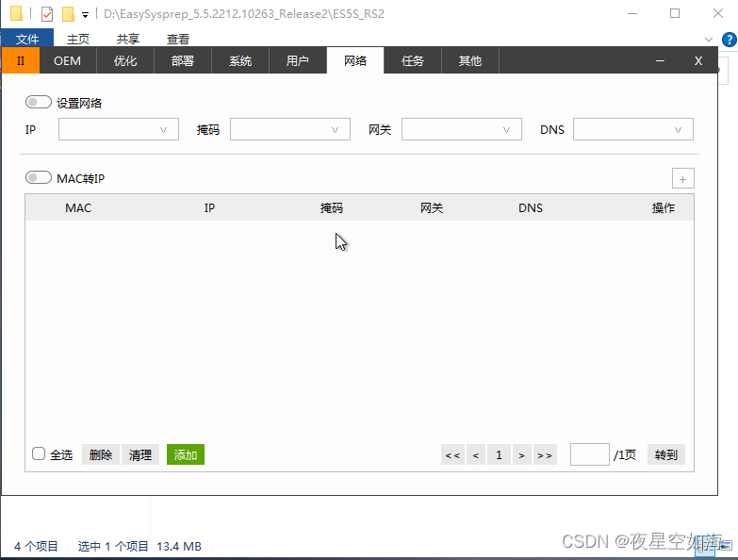
Task: Switch to the 其他 tab
Action: click(470, 60)
